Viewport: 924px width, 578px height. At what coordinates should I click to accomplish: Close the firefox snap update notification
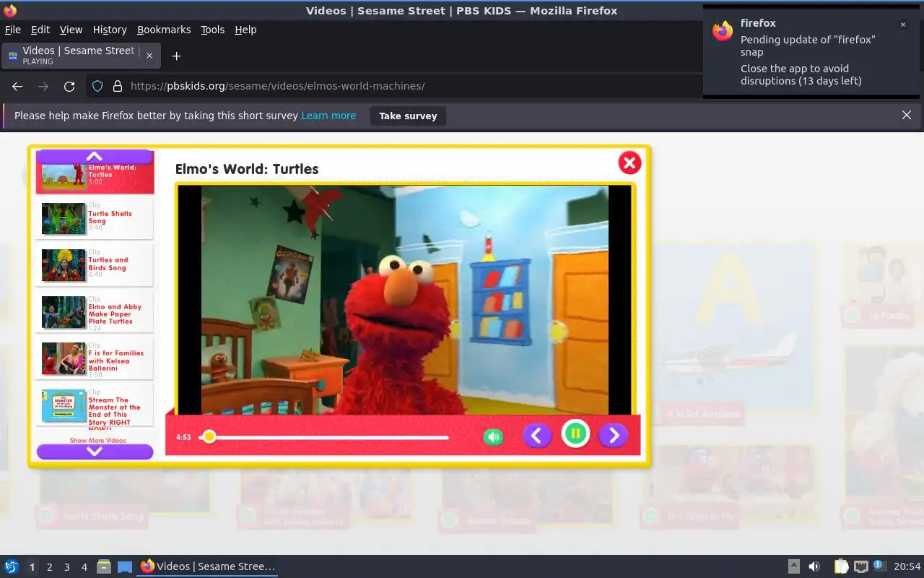coord(902,25)
